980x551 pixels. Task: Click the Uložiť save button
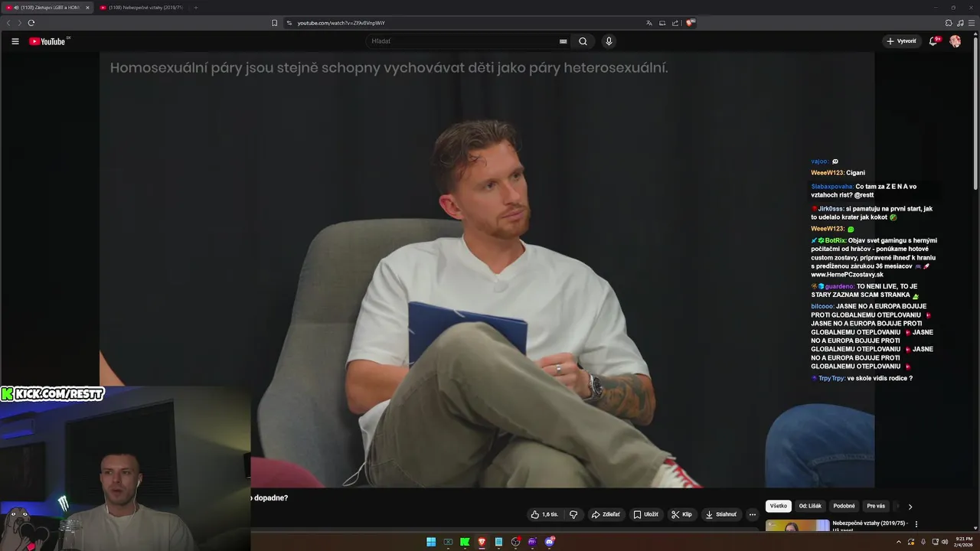click(x=645, y=514)
